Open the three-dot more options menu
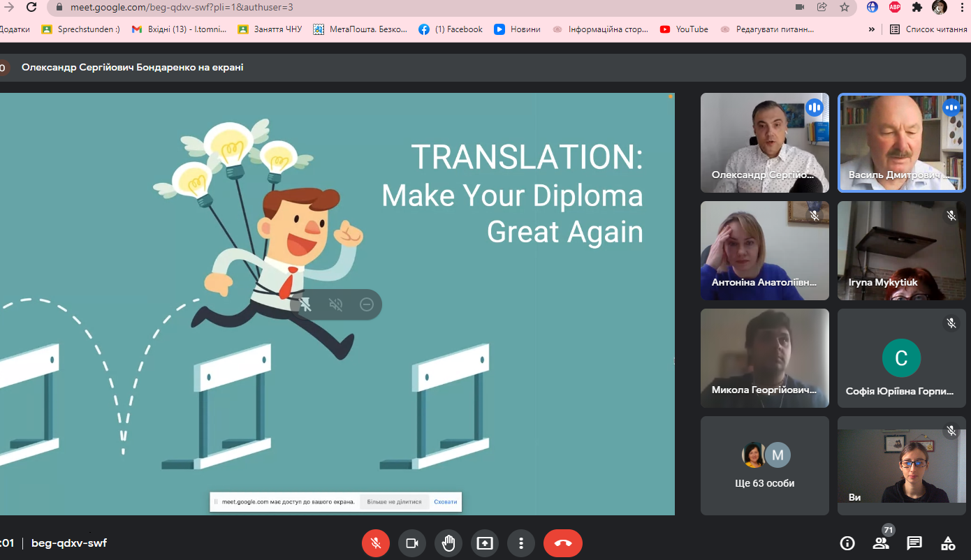The image size is (971, 560). click(x=521, y=543)
